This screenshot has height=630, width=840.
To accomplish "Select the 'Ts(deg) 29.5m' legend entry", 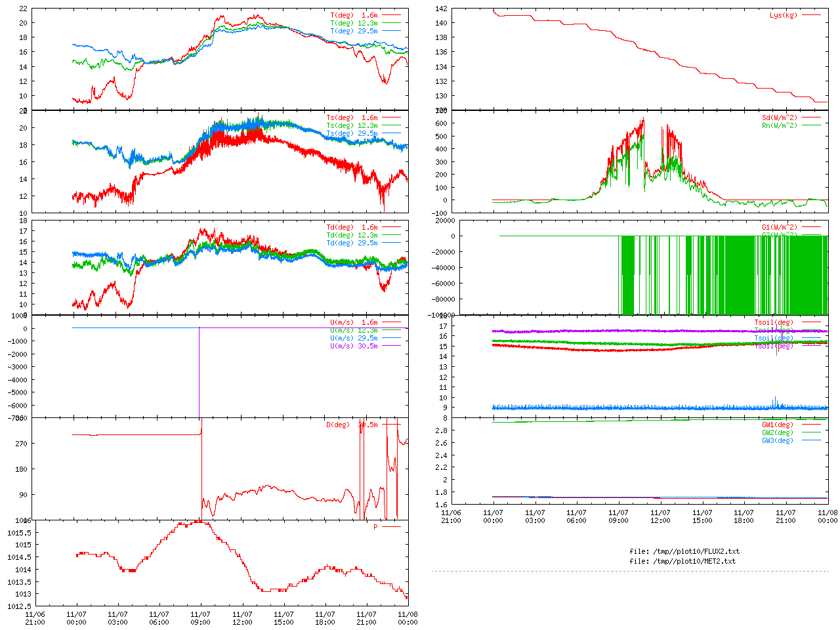I will coord(352,133).
